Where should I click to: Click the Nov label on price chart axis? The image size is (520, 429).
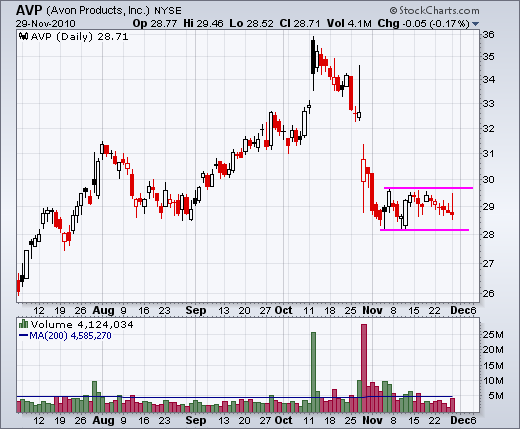tap(372, 310)
